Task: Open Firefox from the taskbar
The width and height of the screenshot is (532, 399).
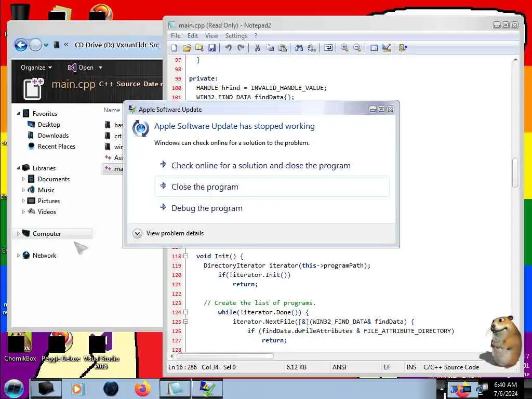Action: pos(143,389)
